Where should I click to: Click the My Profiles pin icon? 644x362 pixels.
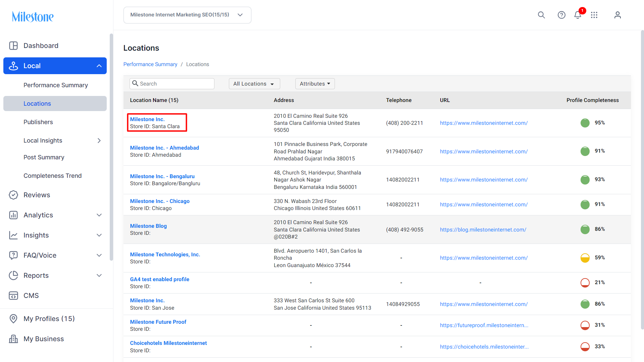[13, 319]
